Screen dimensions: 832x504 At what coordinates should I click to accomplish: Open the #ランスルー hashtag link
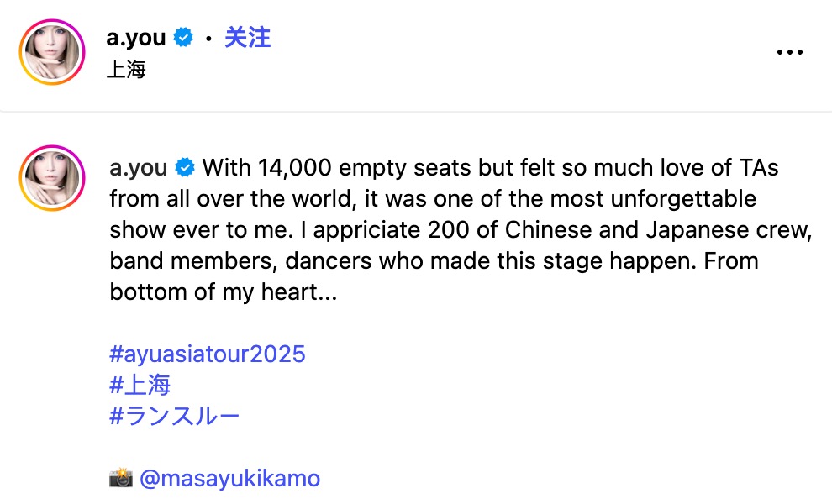click(x=175, y=416)
